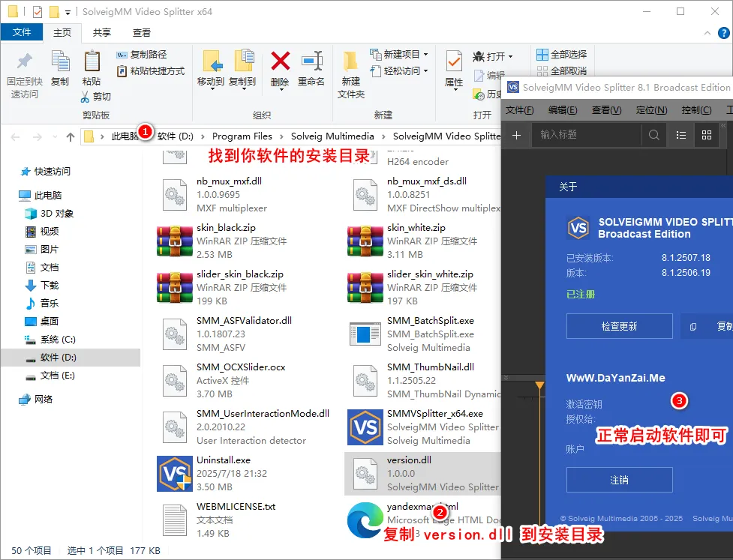Click Pin to Quick Access icon
Viewport: 733px width, 560px height.
(24, 61)
